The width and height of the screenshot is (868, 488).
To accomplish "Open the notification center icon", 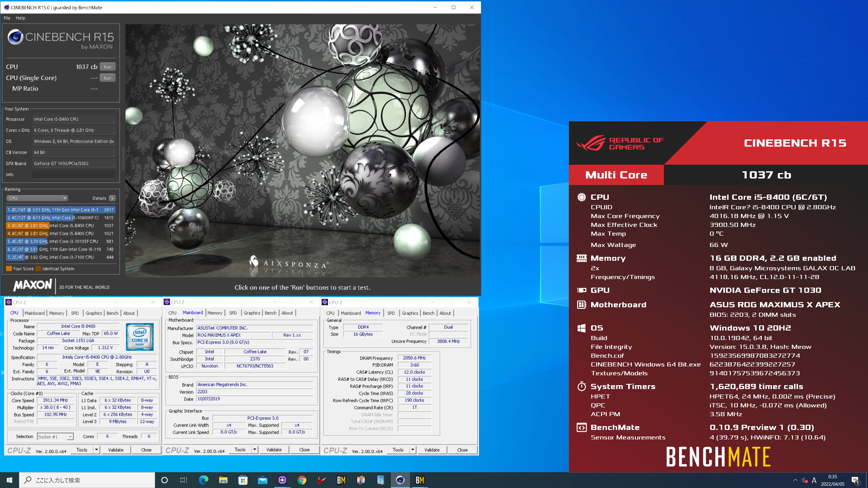I will tap(855, 480).
